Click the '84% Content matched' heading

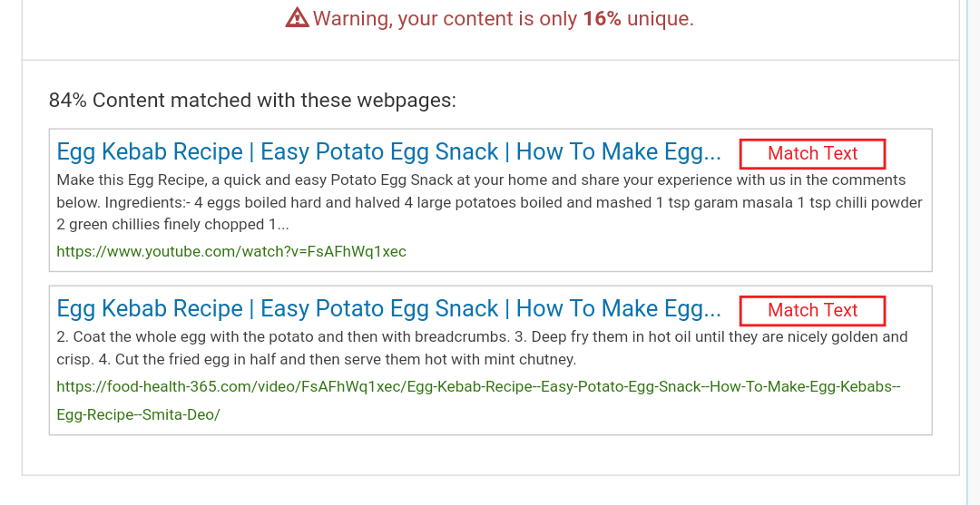(252, 100)
